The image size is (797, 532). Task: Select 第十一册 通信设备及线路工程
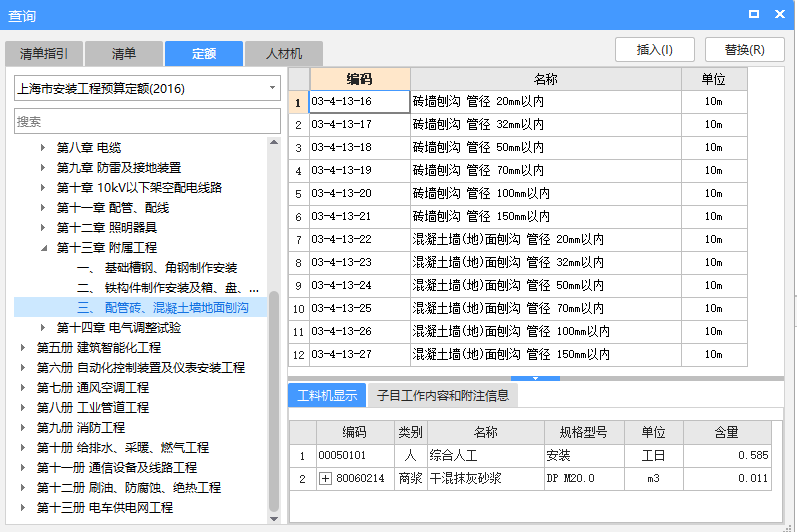117,467
